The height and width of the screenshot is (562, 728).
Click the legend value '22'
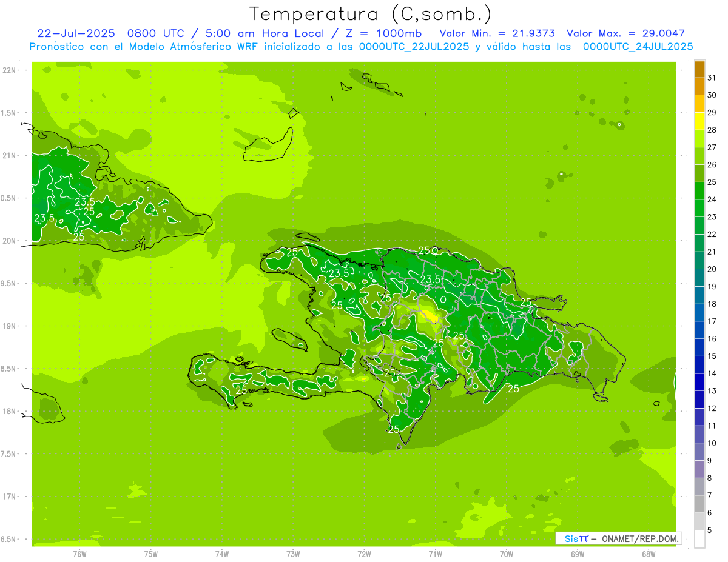point(712,234)
